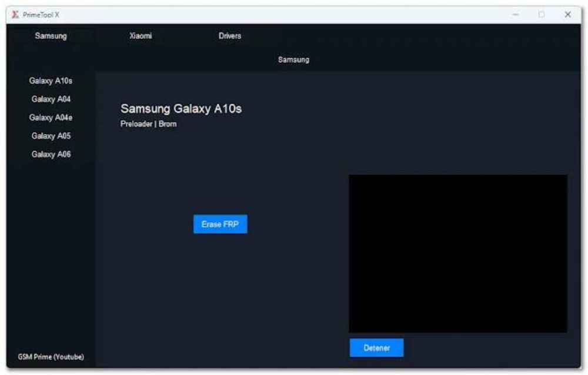
Task: Minimize the PrimeTool X window
Action: [516, 15]
